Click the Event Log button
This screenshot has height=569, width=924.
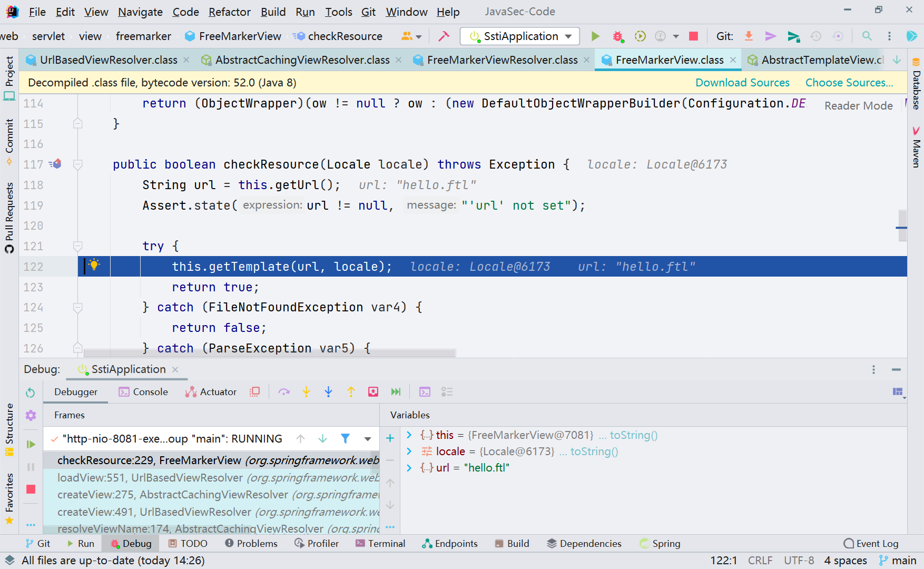click(x=871, y=543)
